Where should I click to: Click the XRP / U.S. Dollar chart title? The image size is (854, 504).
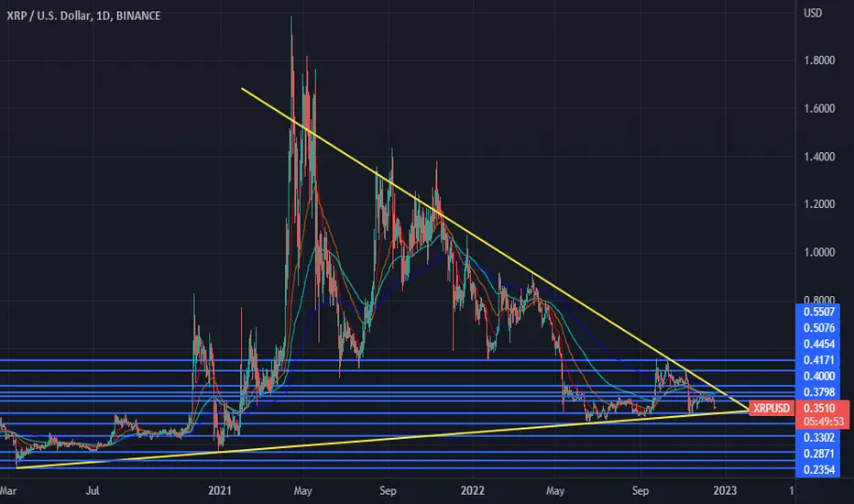pos(83,16)
